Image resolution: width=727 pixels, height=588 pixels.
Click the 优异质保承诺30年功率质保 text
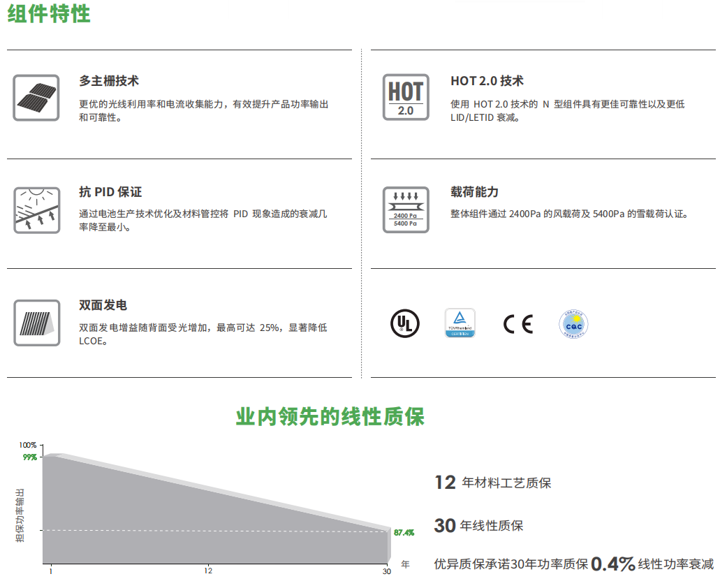coord(511,564)
